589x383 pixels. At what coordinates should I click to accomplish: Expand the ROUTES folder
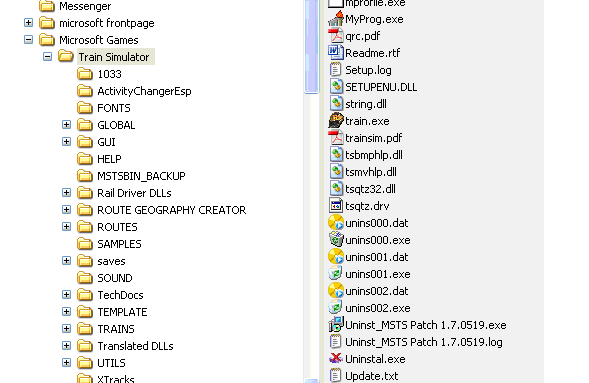tap(66, 227)
